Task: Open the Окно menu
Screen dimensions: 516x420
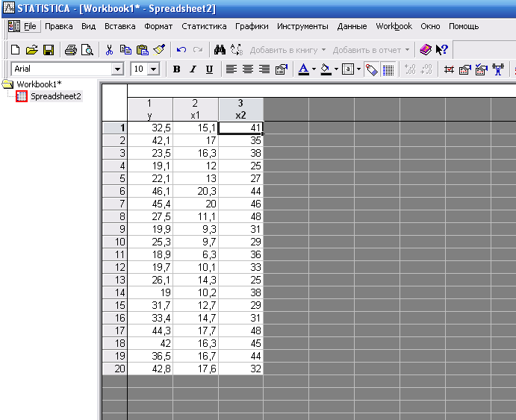Action: click(x=430, y=26)
